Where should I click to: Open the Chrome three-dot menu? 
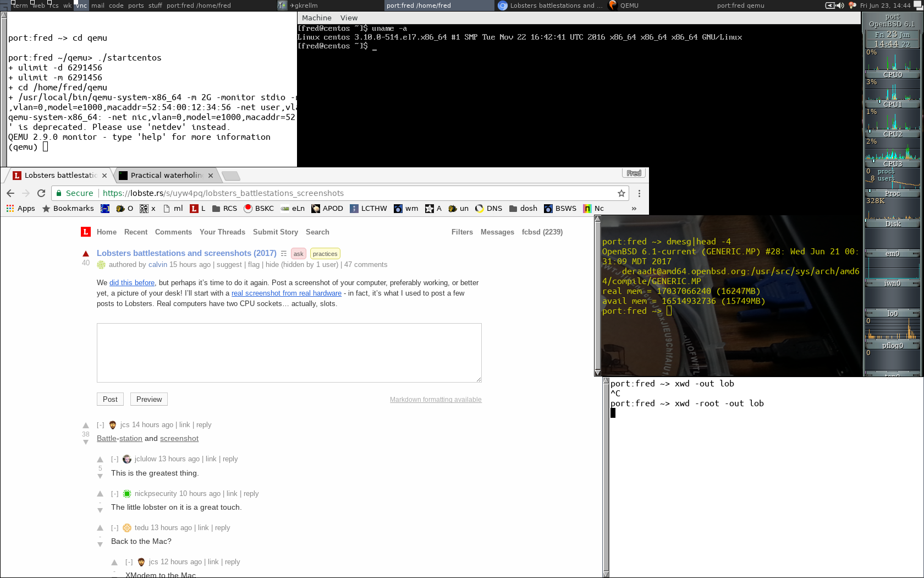(639, 193)
